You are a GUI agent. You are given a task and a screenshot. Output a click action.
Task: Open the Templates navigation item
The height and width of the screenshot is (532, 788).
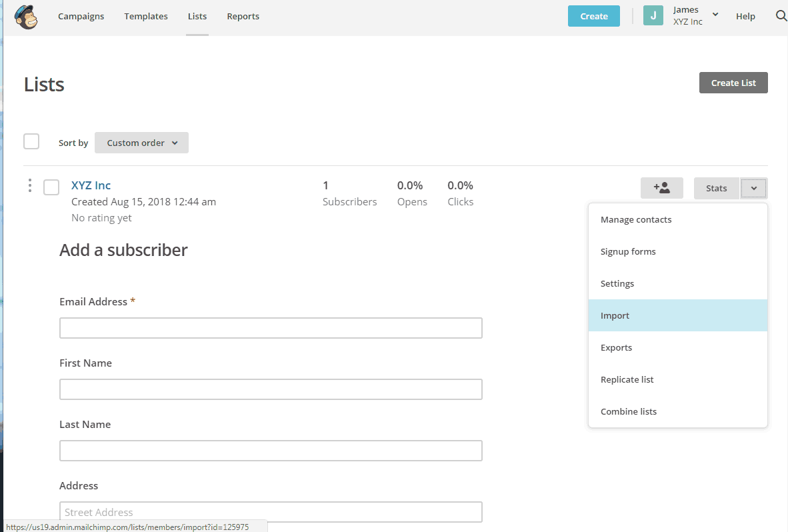(146, 16)
